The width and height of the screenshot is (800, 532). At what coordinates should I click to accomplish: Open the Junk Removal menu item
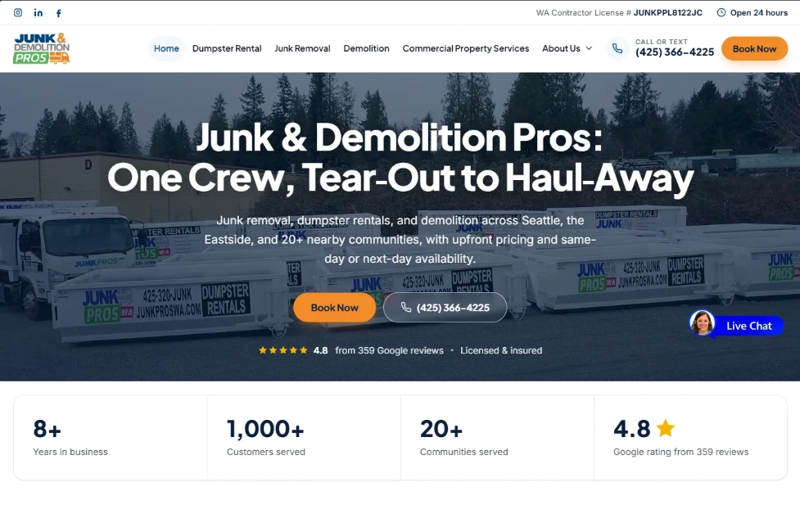point(302,48)
